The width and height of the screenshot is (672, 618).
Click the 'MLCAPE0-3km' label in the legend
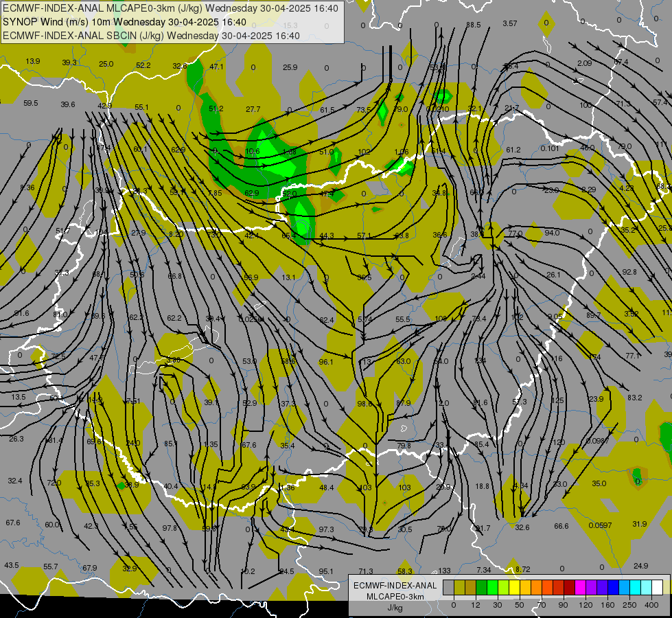pyautogui.click(x=395, y=597)
